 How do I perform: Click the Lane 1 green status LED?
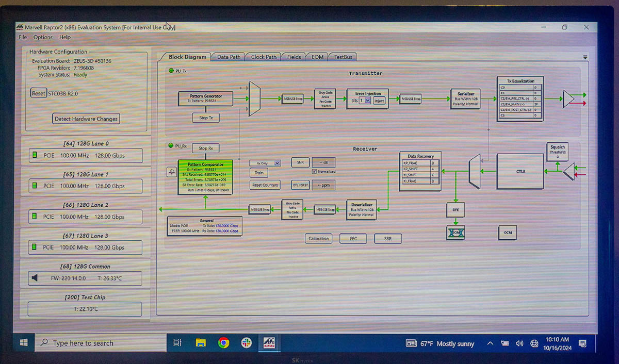click(x=35, y=186)
